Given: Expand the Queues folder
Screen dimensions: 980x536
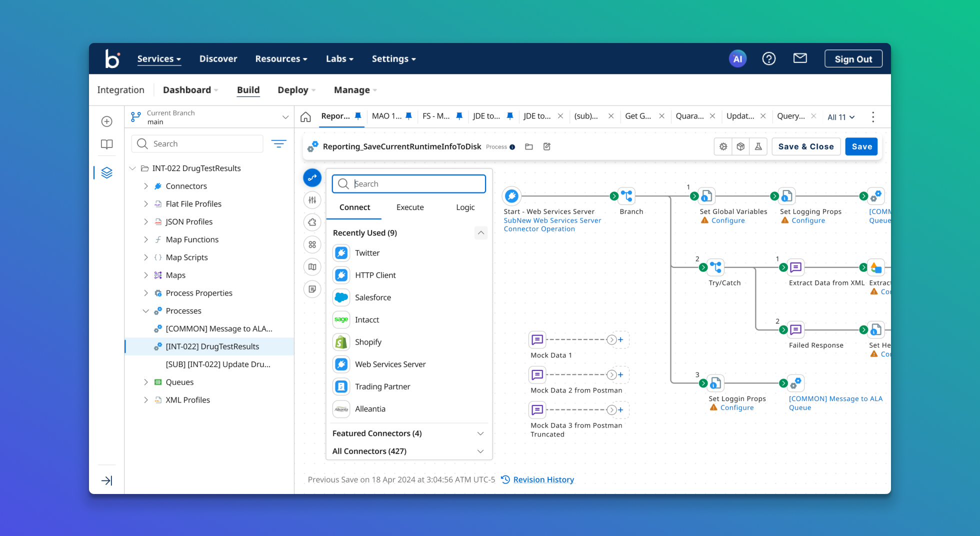Looking at the screenshot, I should point(146,382).
